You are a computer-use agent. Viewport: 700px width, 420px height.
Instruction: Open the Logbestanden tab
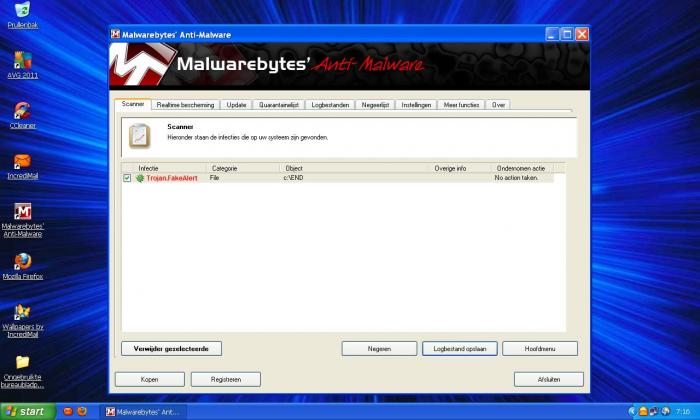(x=330, y=105)
